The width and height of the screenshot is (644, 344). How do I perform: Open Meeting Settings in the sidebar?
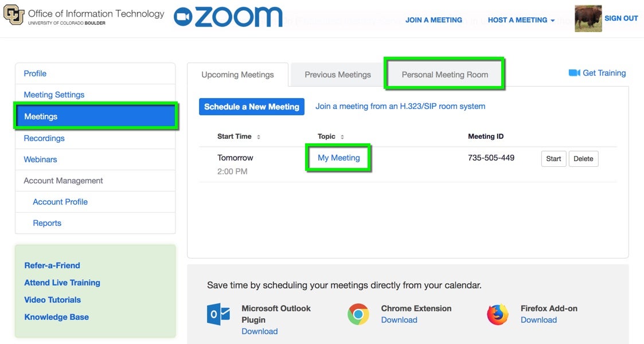[54, 95]
